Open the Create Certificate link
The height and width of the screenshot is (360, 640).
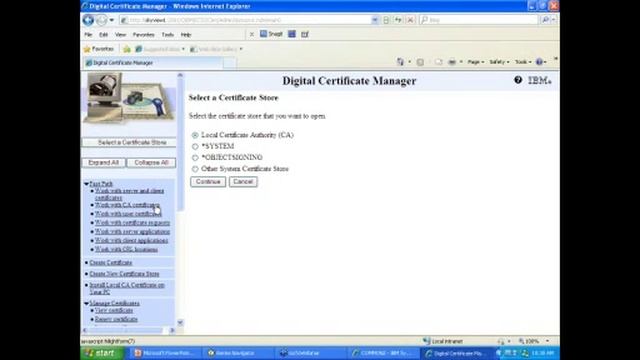(111, 263)
